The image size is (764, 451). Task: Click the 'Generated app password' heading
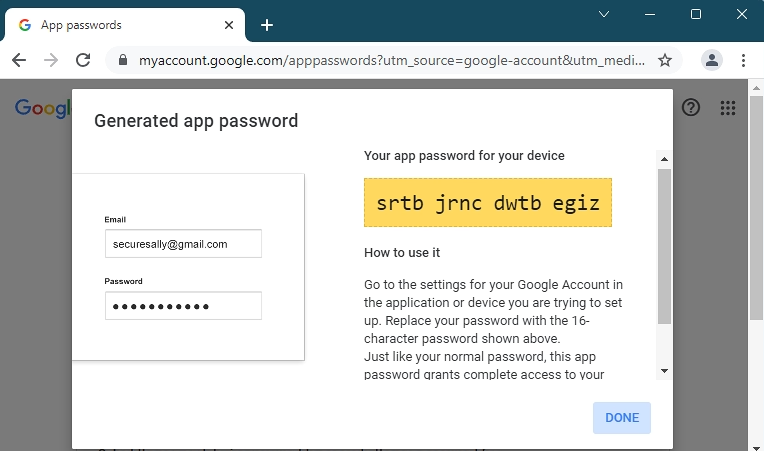click(196, 121)
